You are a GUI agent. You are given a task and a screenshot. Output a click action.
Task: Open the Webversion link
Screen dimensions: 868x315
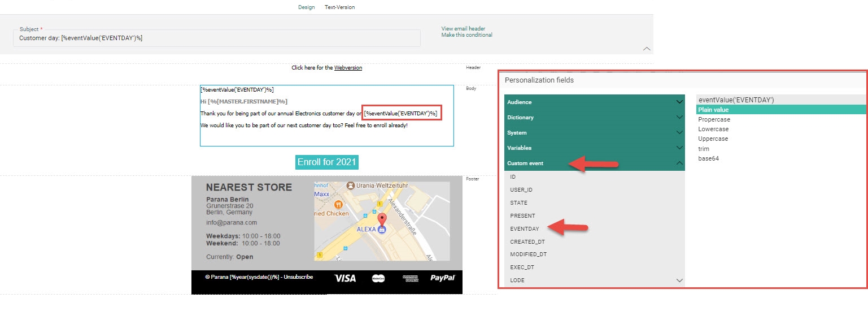click(x=348, y=68)
